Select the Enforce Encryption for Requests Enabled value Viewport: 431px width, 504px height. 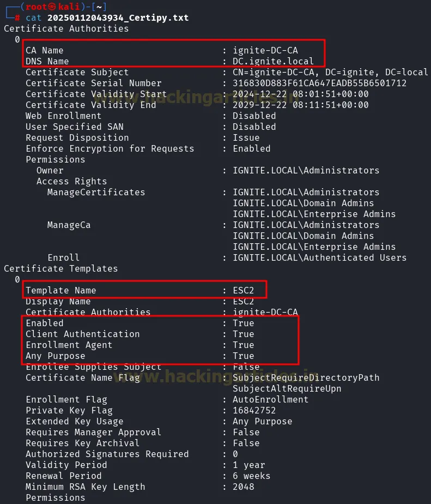(x=251, y=148)
